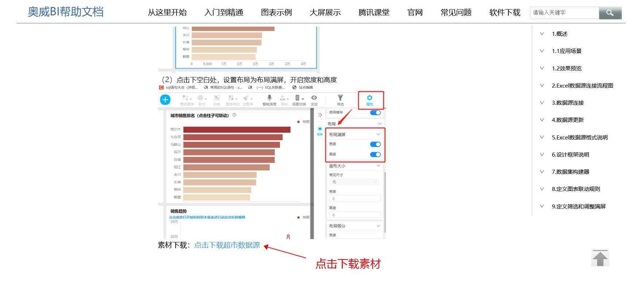Toggle the 高度 switch under 布局满屏
Viewport: 644px width, 284px height.
(x=375, y=154)
